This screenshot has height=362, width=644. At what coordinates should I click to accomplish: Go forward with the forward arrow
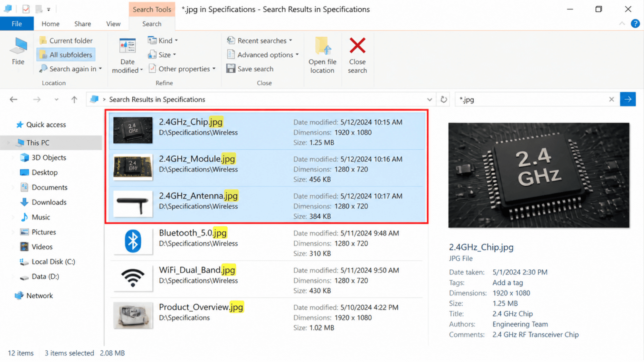(x=37, y=99)
